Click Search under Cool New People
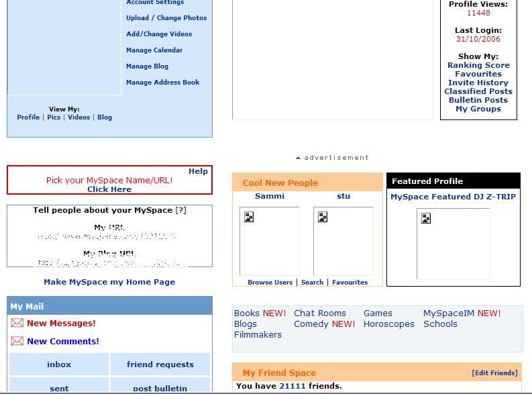The width and height of the screenshot is (532, 394). (312, 283)
